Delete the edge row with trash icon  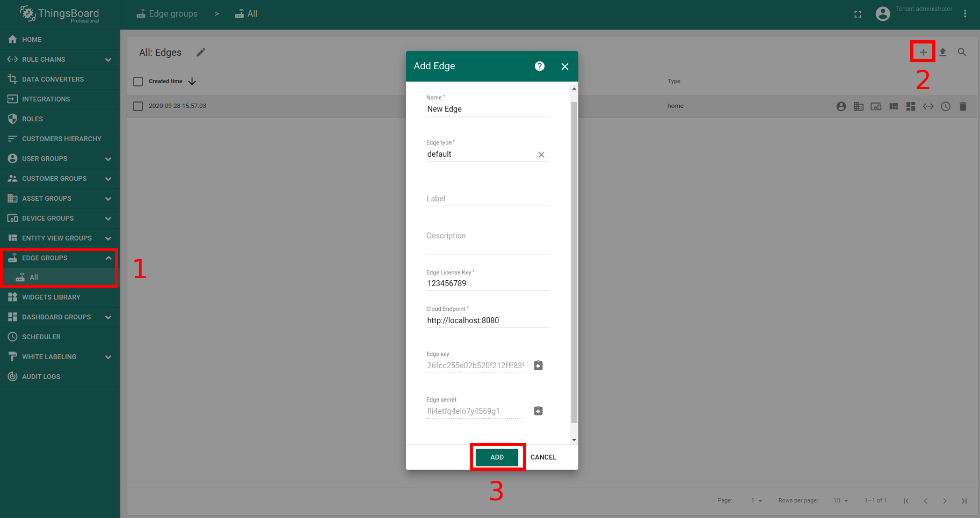[963, 106]
